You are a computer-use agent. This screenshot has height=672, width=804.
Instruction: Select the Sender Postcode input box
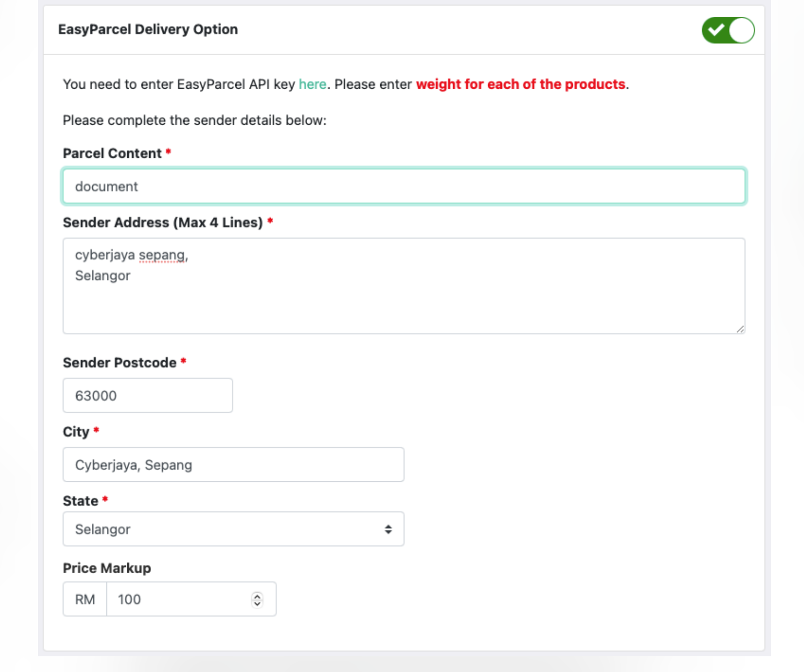click(x=148, y=396)
